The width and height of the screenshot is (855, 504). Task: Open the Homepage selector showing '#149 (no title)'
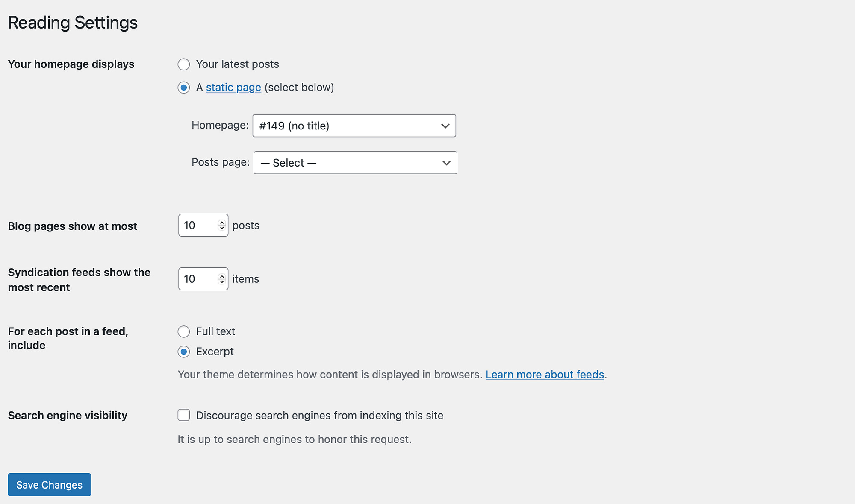pyautogui.click(x=354, y=126)
